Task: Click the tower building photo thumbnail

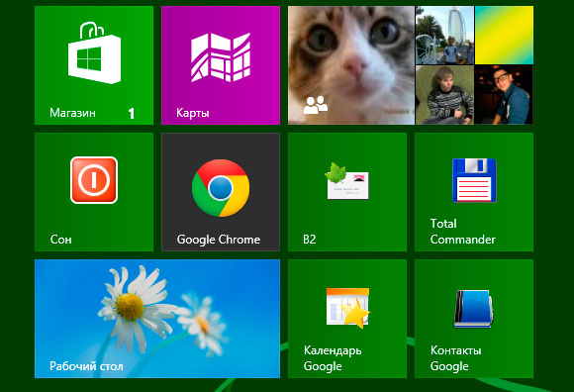Action: 444,35
